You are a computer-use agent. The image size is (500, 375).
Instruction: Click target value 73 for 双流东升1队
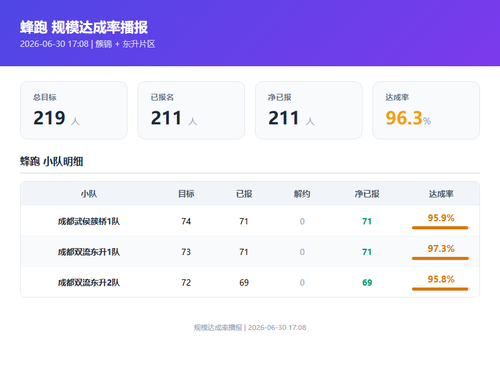[186, 252]
